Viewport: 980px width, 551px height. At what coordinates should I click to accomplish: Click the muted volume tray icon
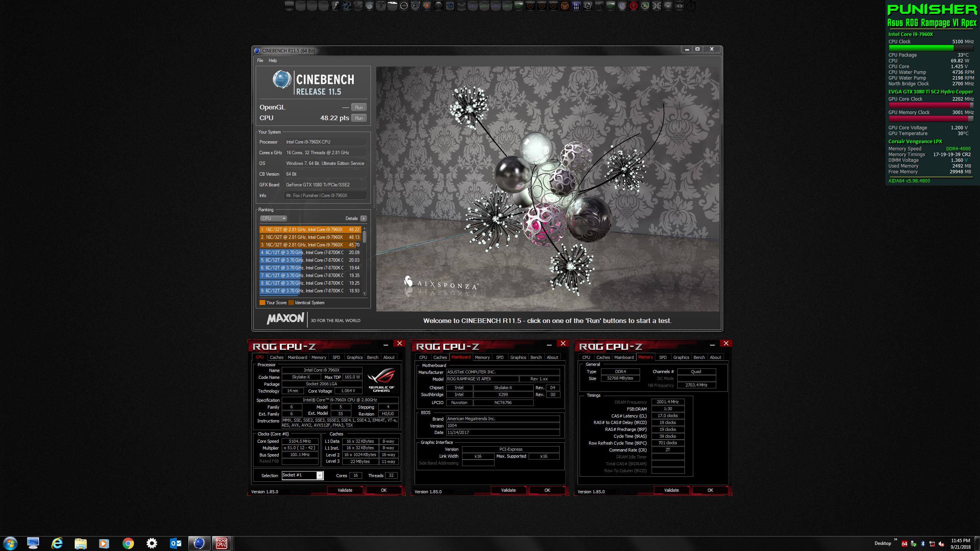941,544
